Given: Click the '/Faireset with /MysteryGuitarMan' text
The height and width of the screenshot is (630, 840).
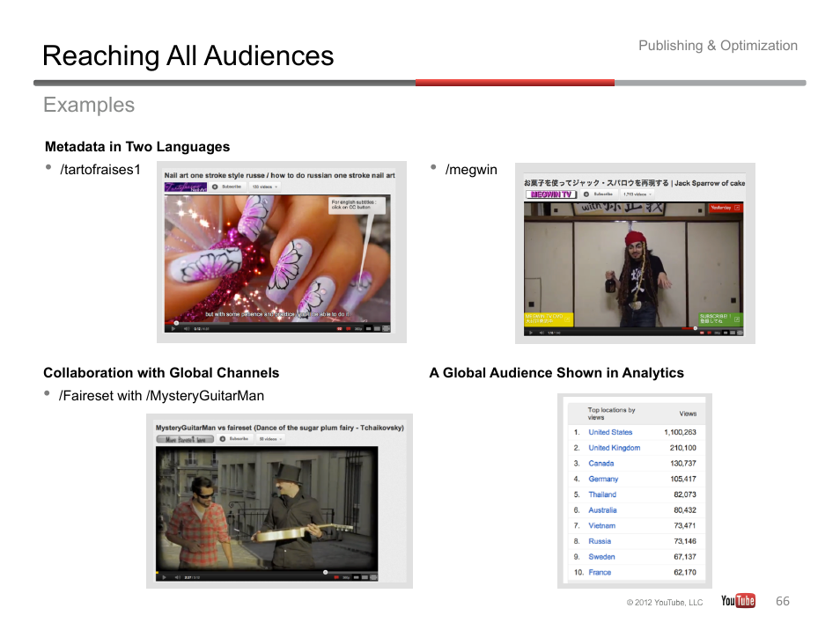Looking at the screenshot, I should [x=161, y=396].
